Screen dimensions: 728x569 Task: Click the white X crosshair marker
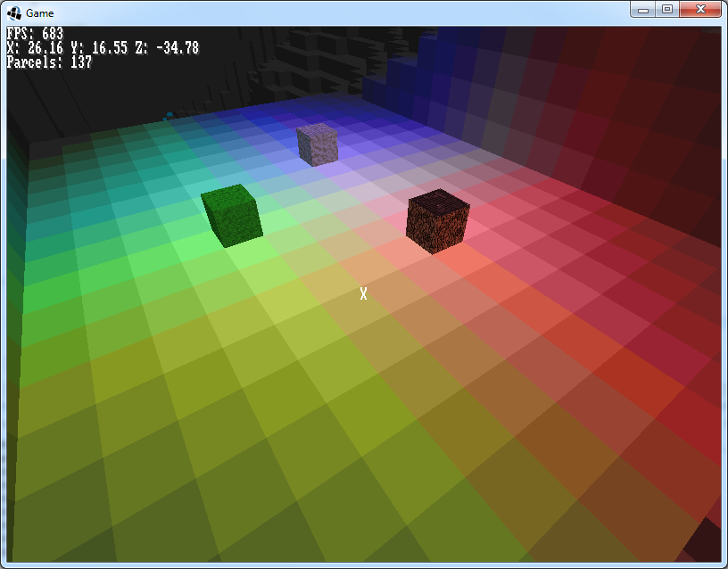coord(363,293)
